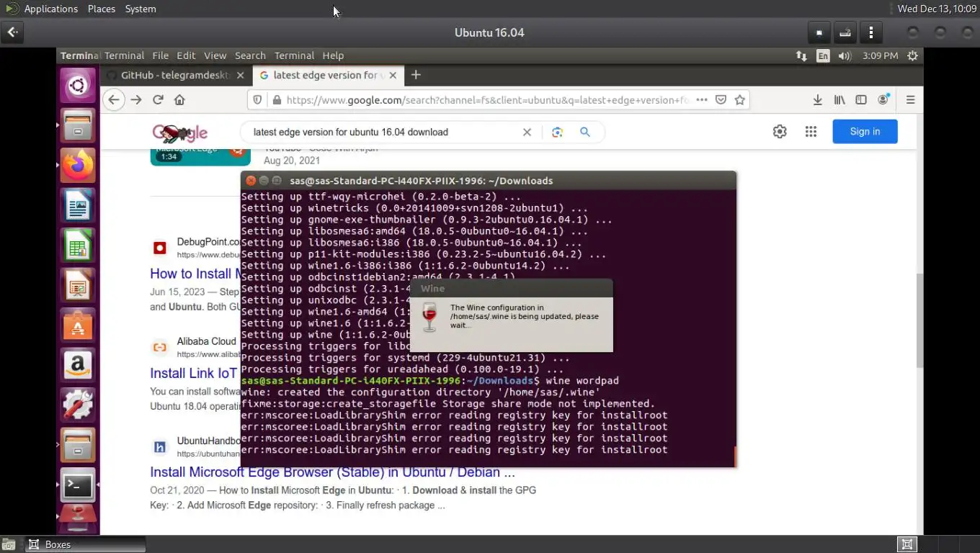
Task: Clear the Google search box text
Action: [x=527, y=132]
